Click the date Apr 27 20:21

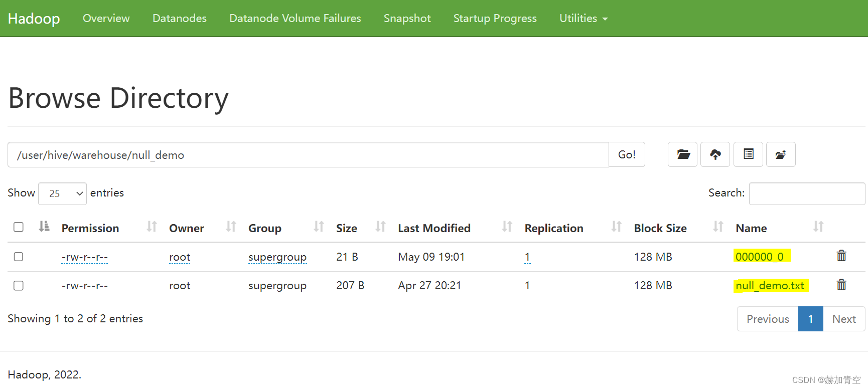pos(429,285)
